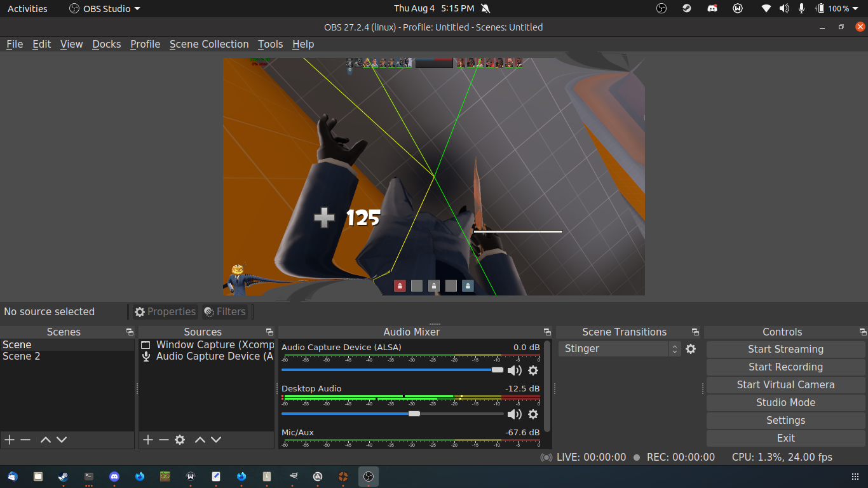Image resolution: width=868 pixels, height=488 pixels.
Task: Open the Edit menu
Action: [x=42, y=44]
